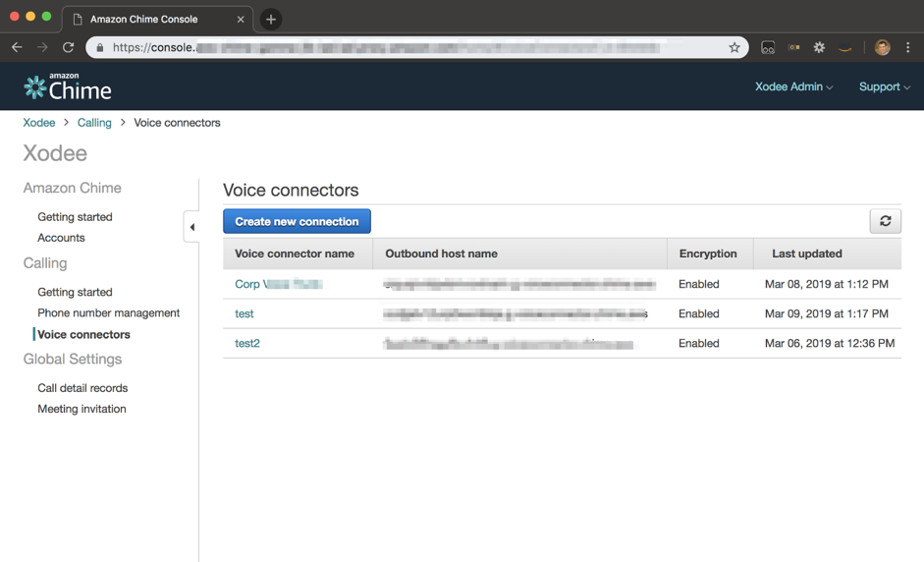Open the browser three-dot menu
Viewport: 924px width, 562px height.
pos(907,47)
